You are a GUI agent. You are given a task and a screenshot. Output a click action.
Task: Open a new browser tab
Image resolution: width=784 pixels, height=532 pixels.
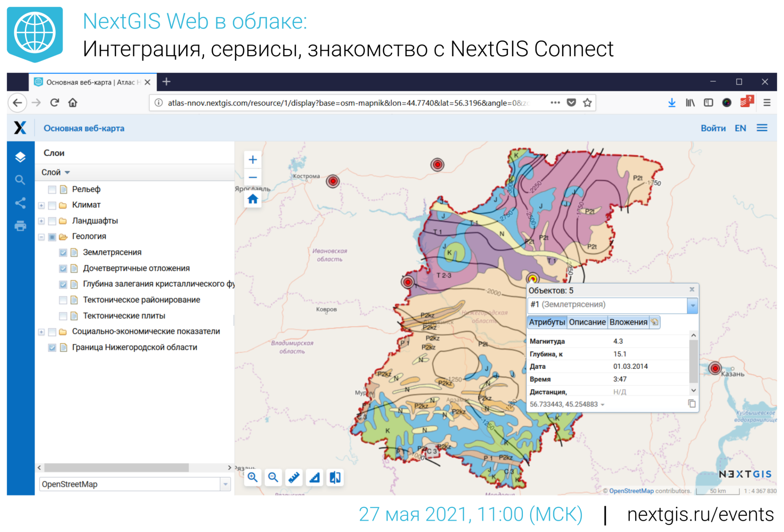(166, 81)
